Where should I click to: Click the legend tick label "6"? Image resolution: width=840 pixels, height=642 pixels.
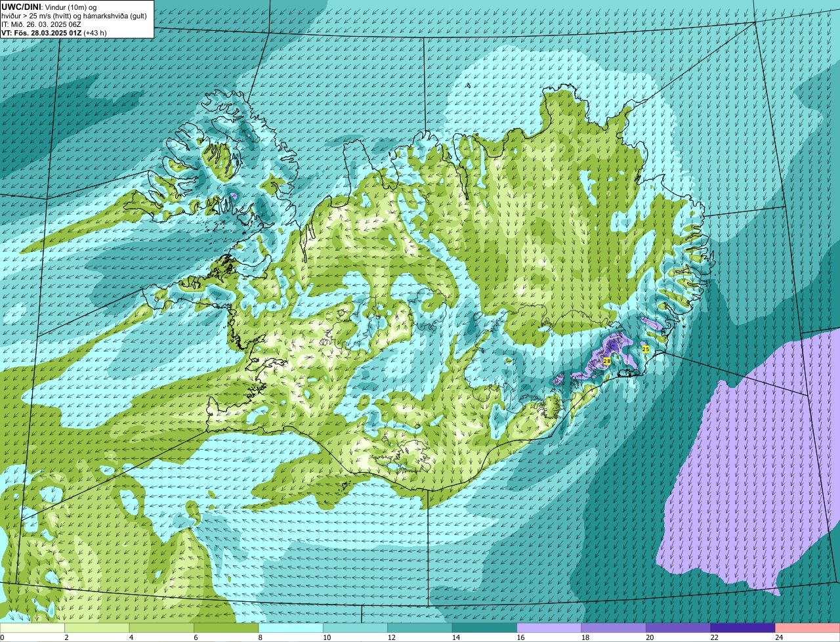pos(195,637)
